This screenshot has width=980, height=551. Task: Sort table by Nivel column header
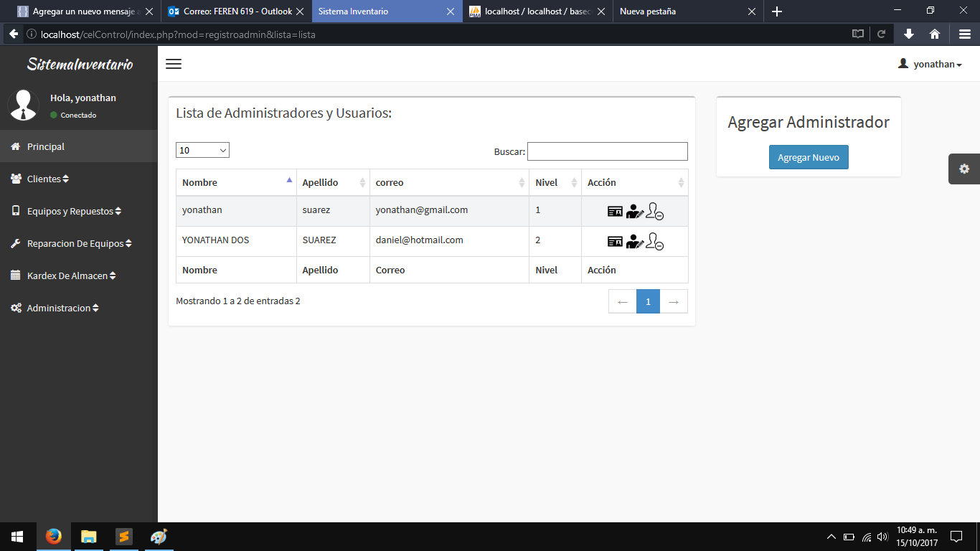pos(555,182)
